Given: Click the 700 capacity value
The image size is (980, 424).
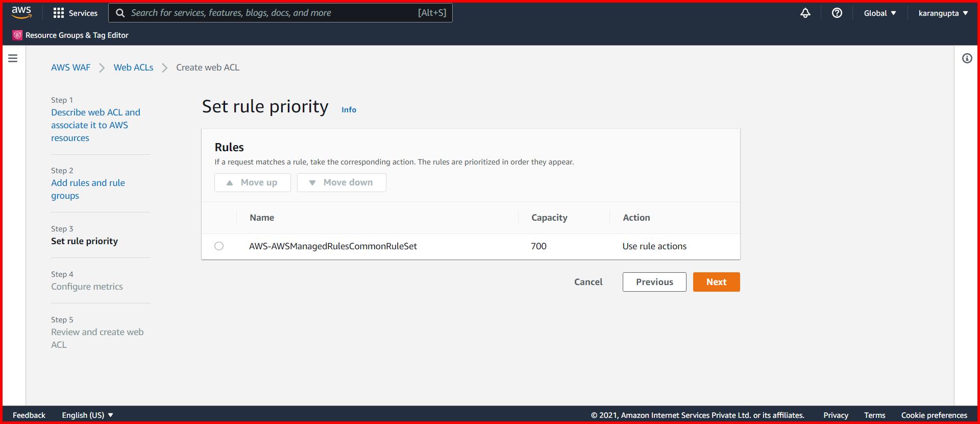Looking at the screenshot, I should (x=538, y=246).
